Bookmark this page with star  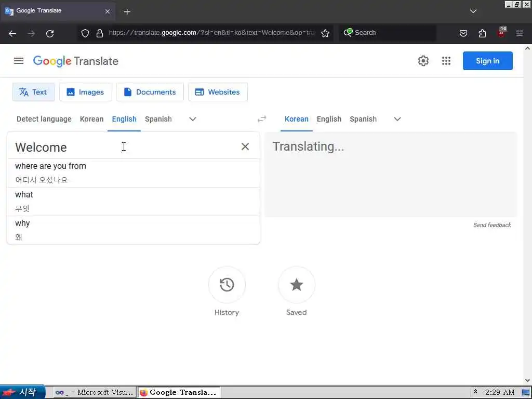point(325,33)
